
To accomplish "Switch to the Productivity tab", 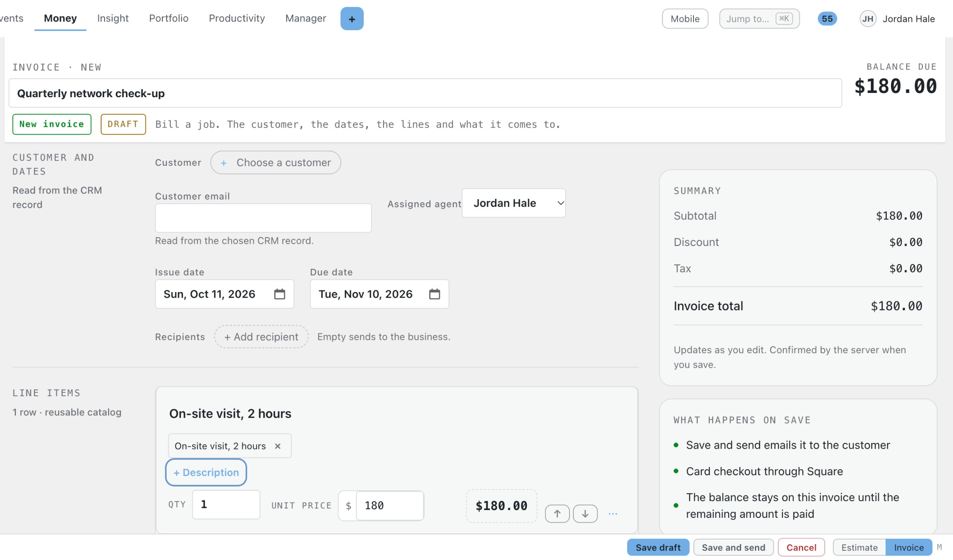I will [237, 18].
